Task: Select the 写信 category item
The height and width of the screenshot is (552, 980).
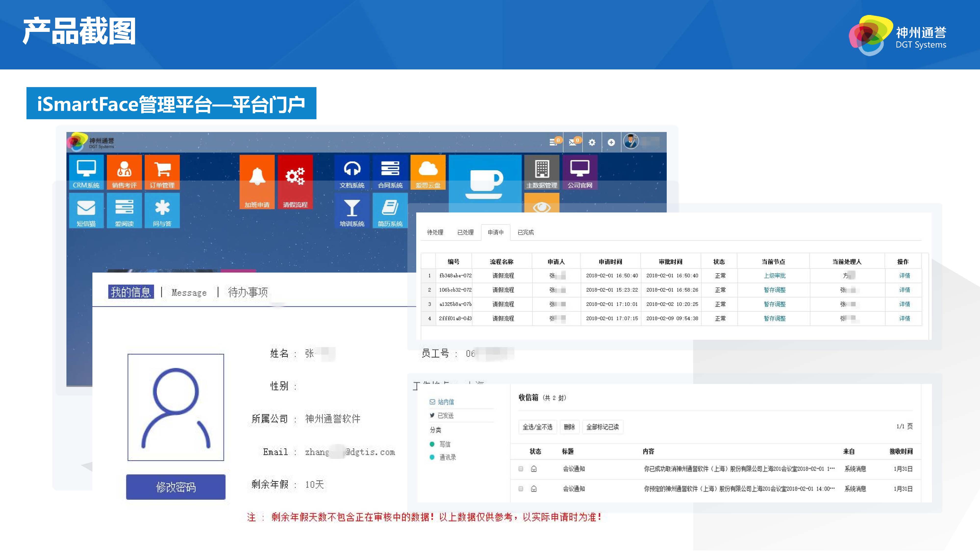Action: [x=440, y=444]
